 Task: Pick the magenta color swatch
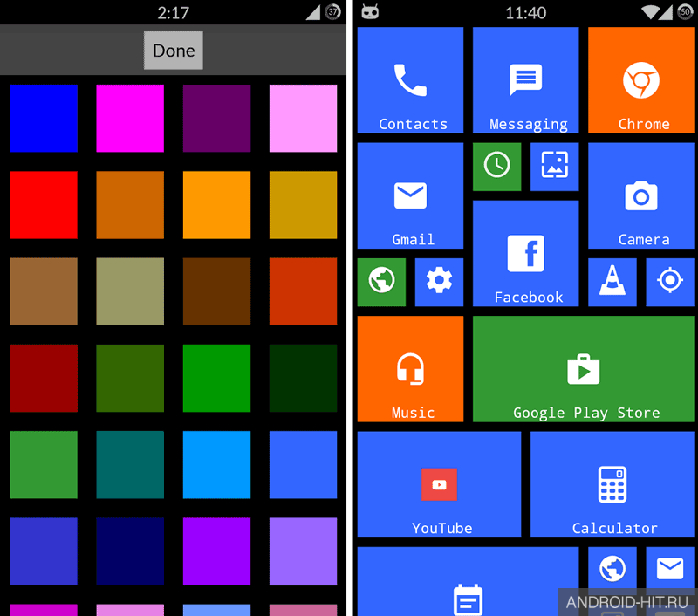[130, 119]
